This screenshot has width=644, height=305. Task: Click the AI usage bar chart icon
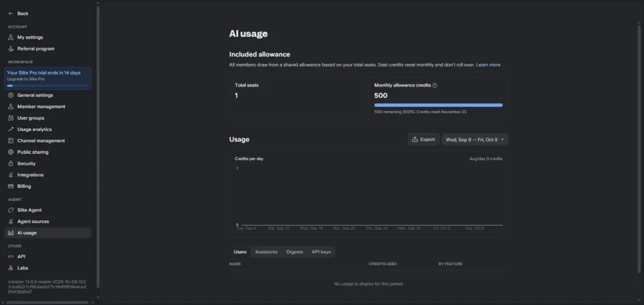click(11, 233)
